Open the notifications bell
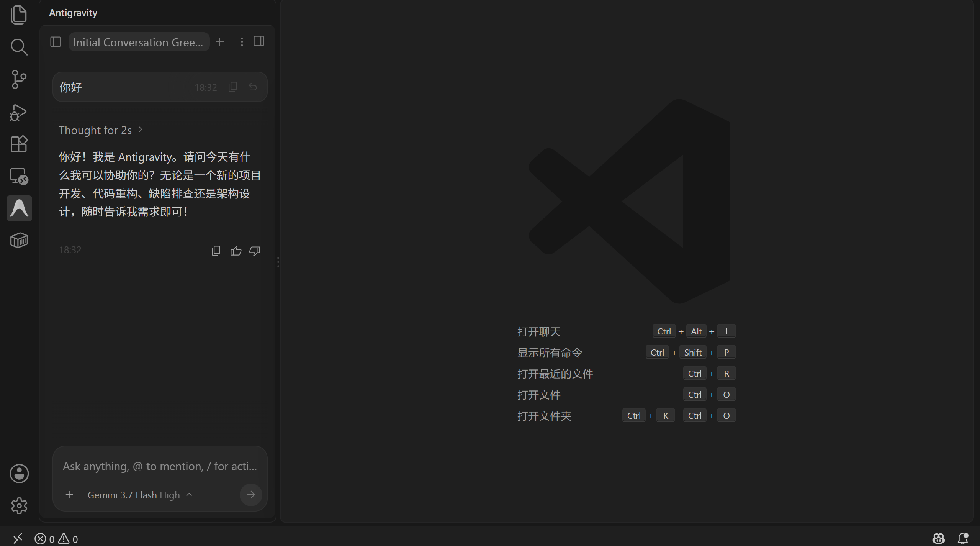 click(963, 539)
